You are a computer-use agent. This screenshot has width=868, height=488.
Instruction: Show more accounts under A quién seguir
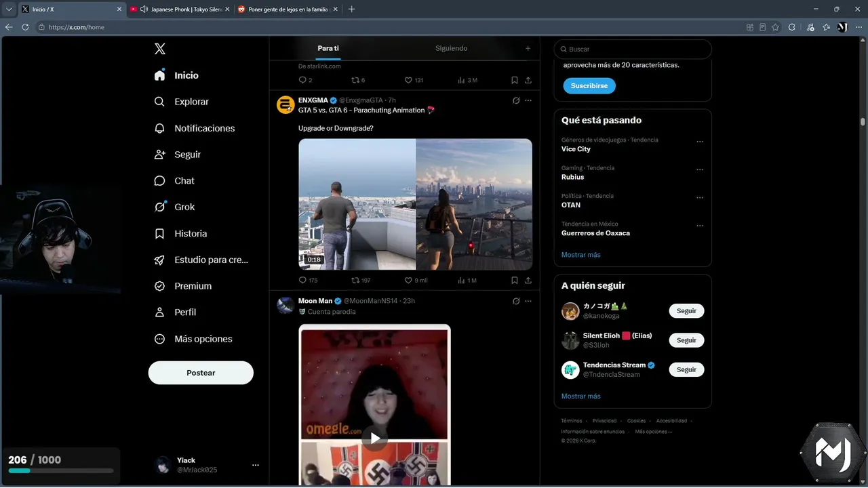581,396
